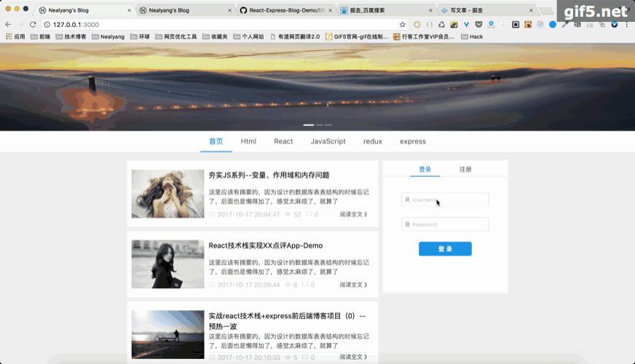
Task: Focus the Password input field
Action: [x=445, y=224]
